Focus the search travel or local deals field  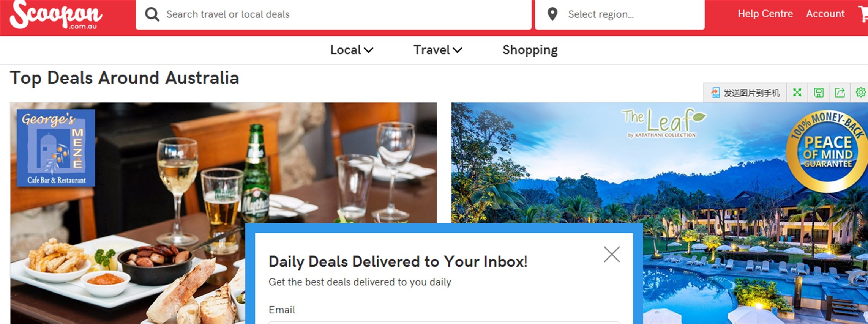(x=333, y=14)
